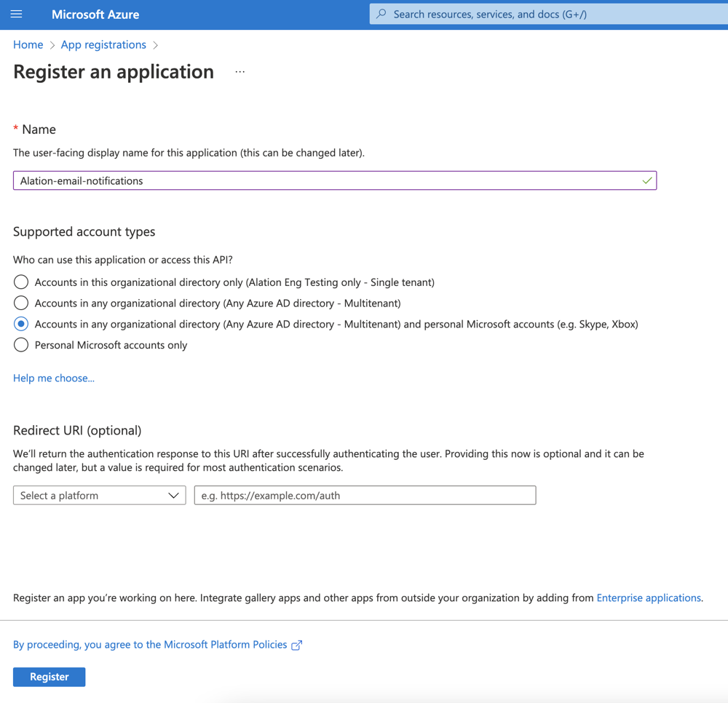
Task: Select Personal Microsoft accounts only option
Action: tap(21, 345)
